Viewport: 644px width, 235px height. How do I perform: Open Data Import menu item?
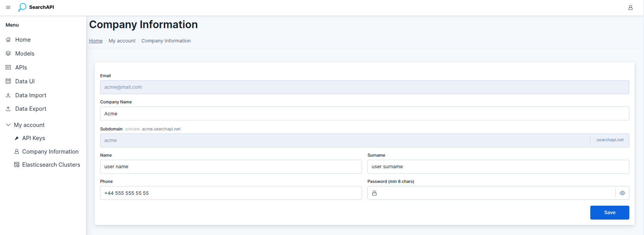31,95
